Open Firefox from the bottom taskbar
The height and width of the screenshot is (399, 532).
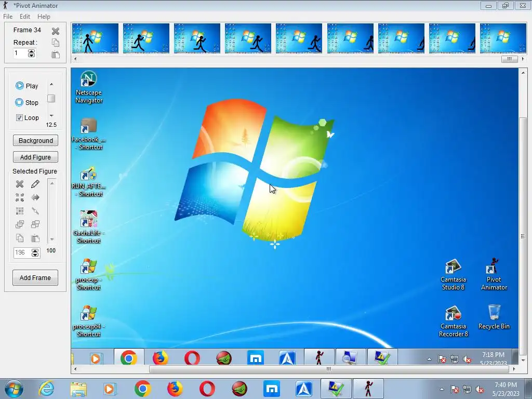tap(175, 389)
